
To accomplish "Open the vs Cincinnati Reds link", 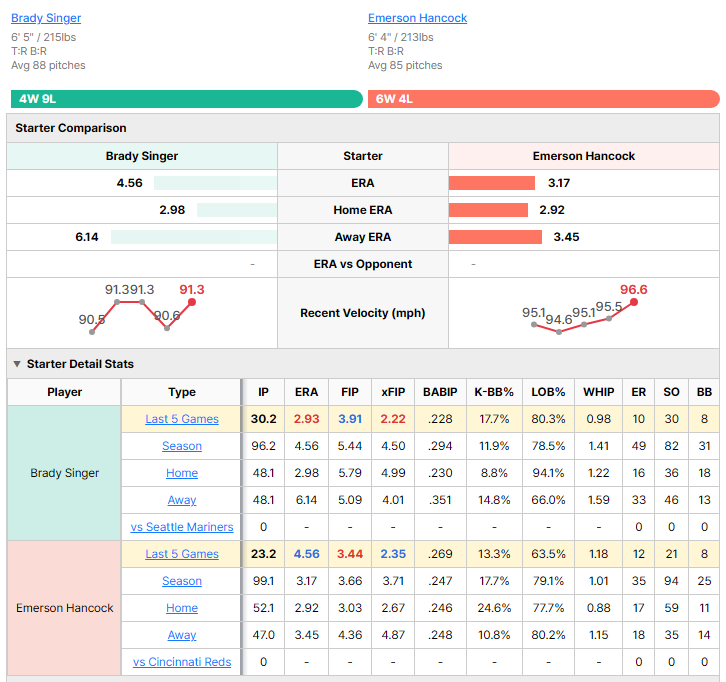I will pos(182,662).
